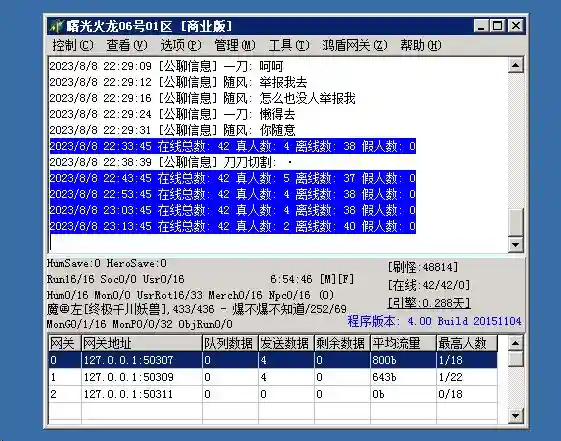This screenshot has height=441, width=561.
Task: Click the 800b average traffic cell
Action: click(403, 360)
